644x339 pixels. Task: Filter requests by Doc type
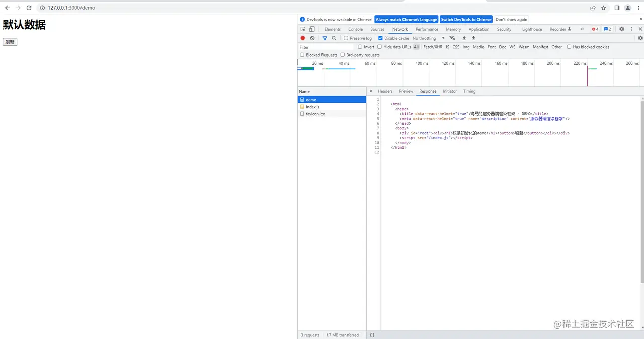pos(503,47)
